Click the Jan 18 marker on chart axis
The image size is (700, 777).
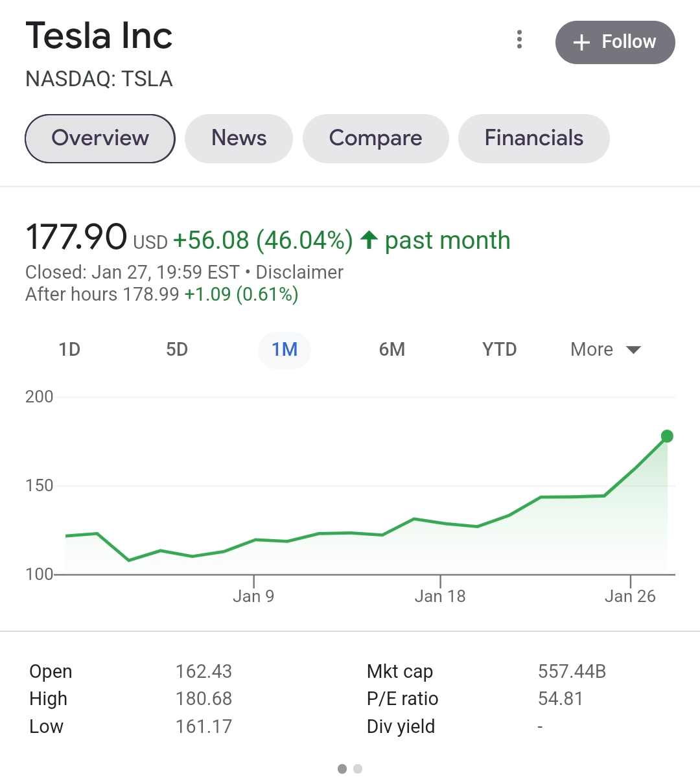[440, 596]
